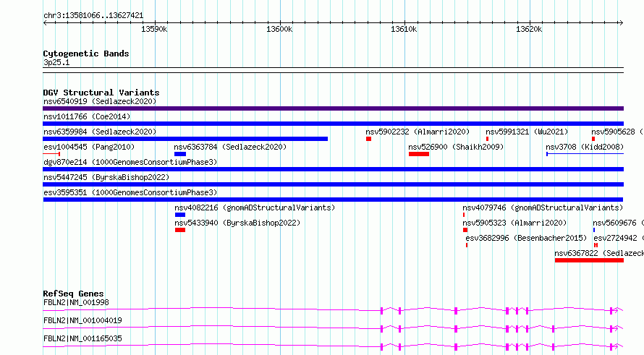
Task: Select the esv1004545 Pang2010 red bar
Action: click(x=52, y=154)
